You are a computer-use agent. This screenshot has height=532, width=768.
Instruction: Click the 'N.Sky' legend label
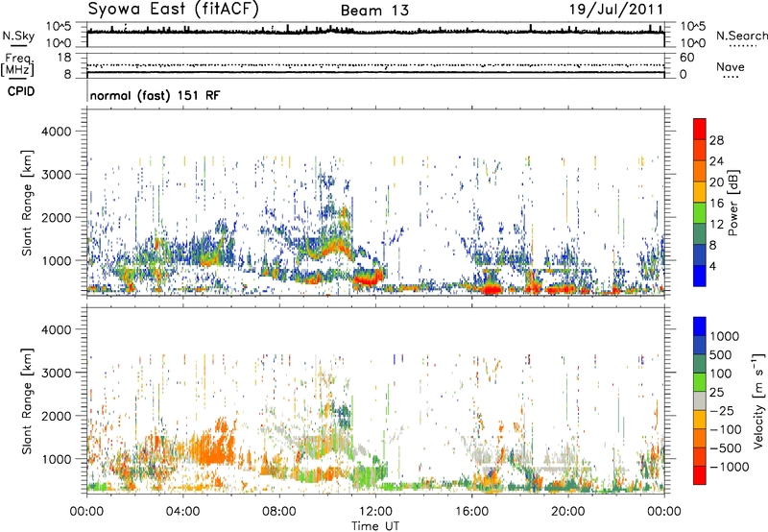pos(18,36)
